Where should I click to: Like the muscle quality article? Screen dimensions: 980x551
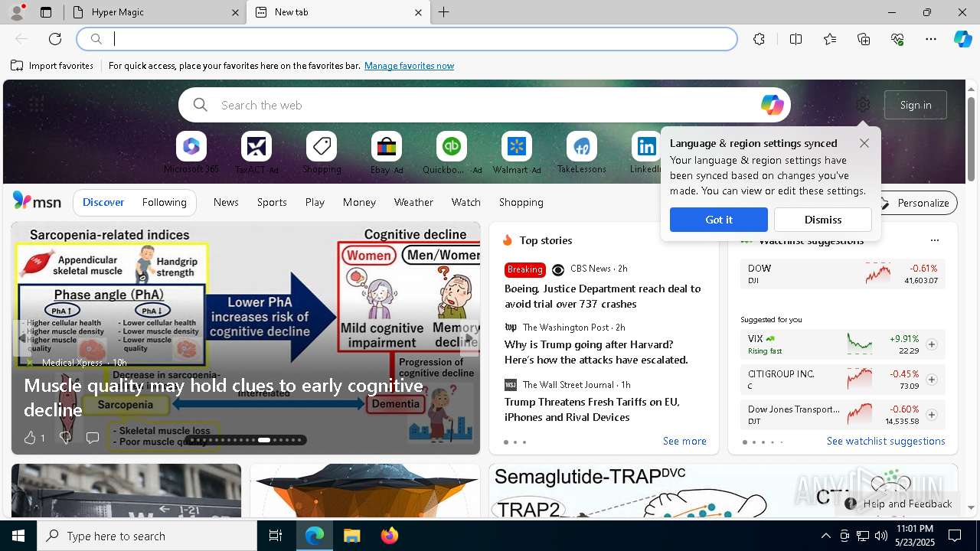pos(34,438)
